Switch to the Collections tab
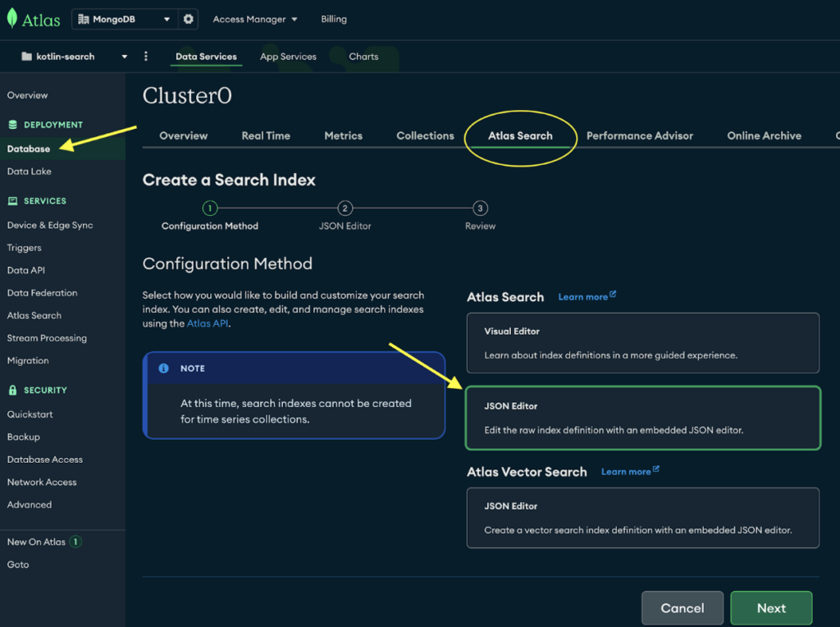 coord(425,135)
